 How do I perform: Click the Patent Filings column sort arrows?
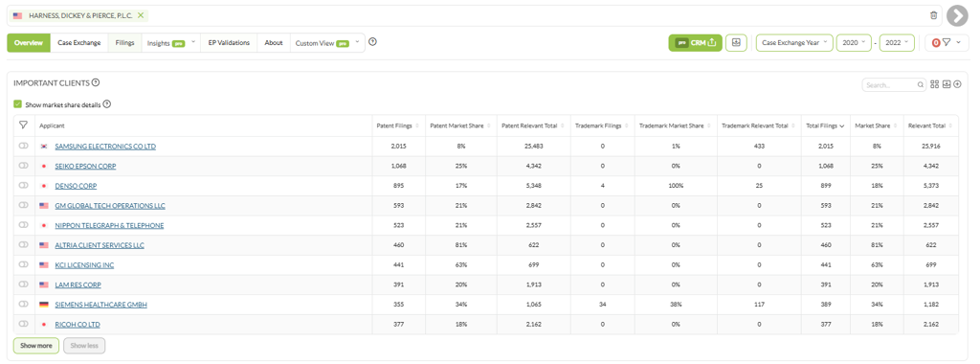coord(417,125)
